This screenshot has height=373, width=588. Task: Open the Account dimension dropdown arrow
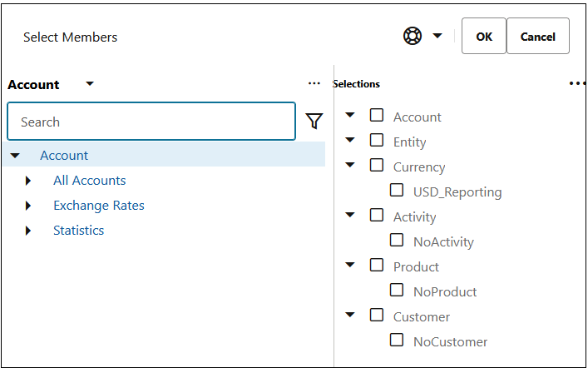coord(90,84)
